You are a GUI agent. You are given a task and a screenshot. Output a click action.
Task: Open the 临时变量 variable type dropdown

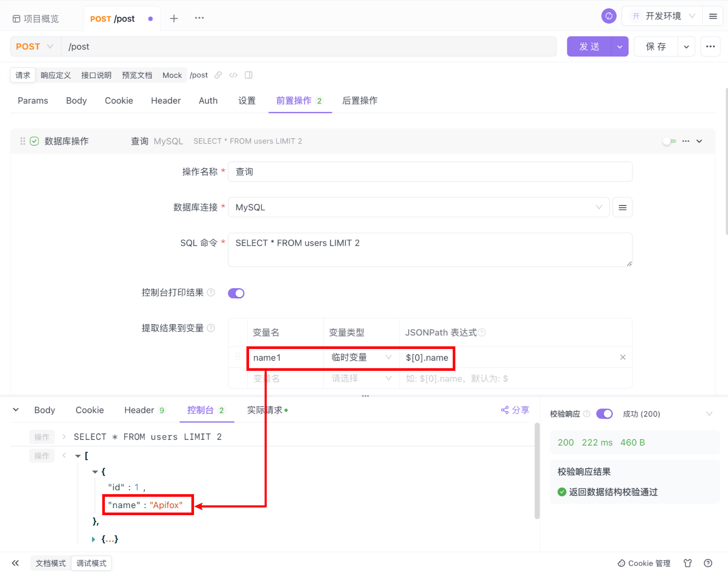click(x=361, y=357)
